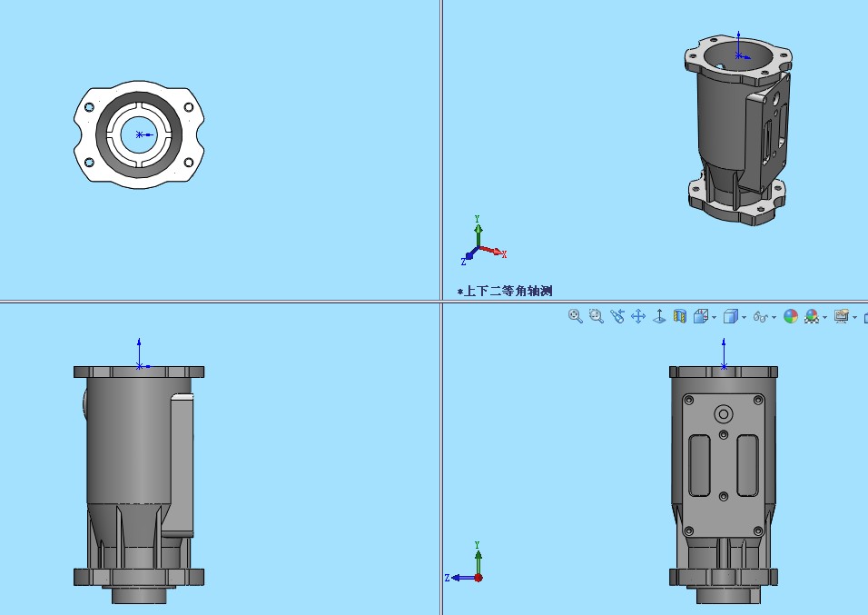The height and width of the screenshot is (615, 868).
Task: Open the View Orientation cube icon
Action: tap(701, 316)
